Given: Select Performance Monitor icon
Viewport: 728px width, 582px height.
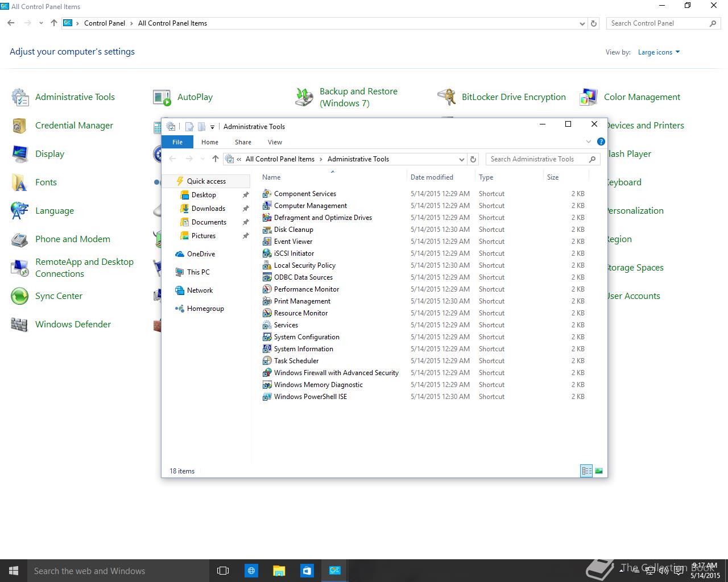Looking at the screenshot, I should pyautogui.click(x=267, y=289).
